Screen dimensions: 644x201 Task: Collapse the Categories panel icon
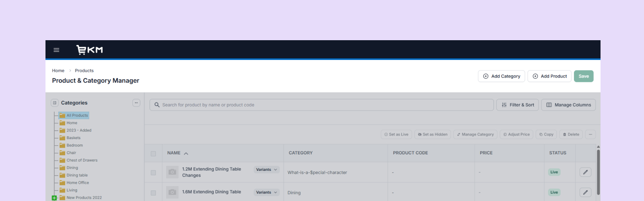click(x=55, y=103)
